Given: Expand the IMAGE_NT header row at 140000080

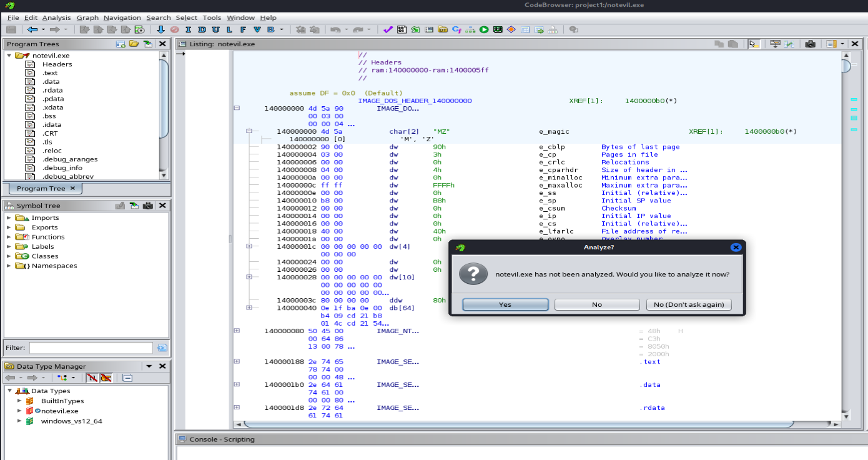Looking at the screenshot, I should coord(237,331).
